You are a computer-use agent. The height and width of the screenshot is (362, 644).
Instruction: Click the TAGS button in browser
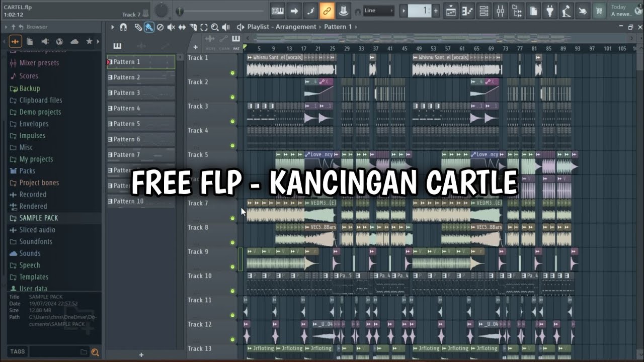pos(17,351)
